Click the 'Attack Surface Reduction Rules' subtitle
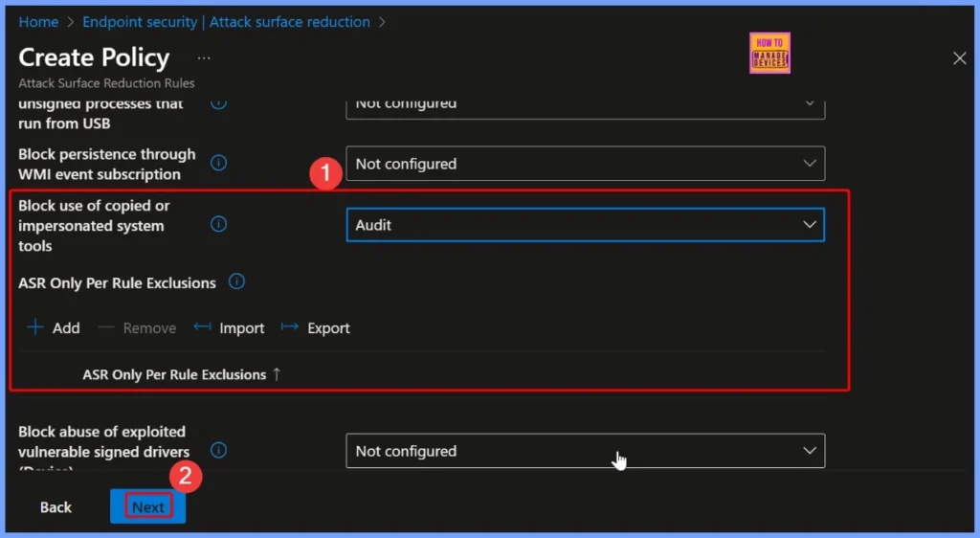Screen dimensions: 980x538 coord(106,83)
